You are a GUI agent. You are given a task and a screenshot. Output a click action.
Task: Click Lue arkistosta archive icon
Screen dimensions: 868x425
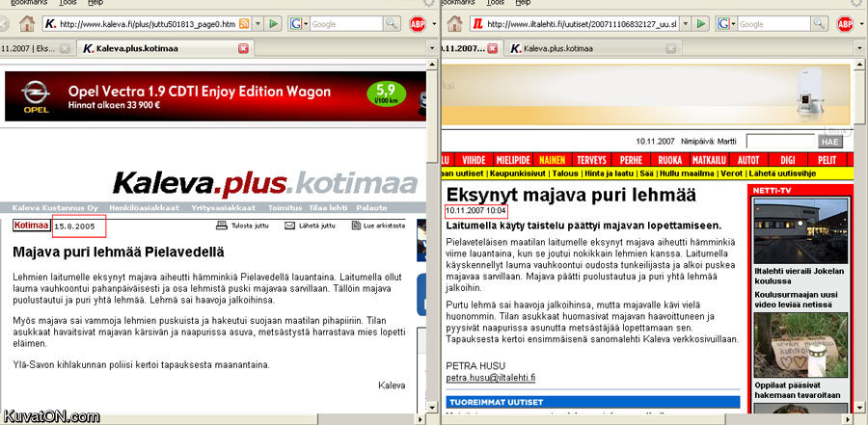pyautogui.click(x=356, y=226)
